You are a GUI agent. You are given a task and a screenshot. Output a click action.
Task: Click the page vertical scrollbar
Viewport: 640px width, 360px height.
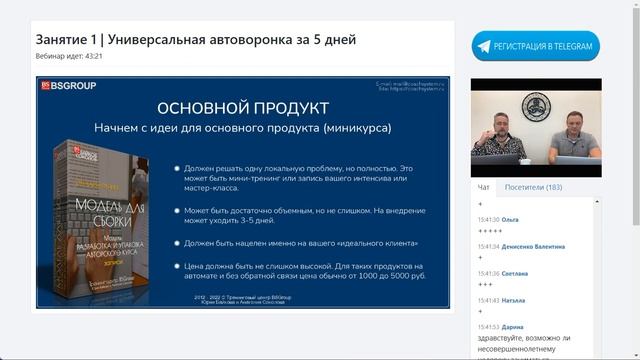coord(636,116)
